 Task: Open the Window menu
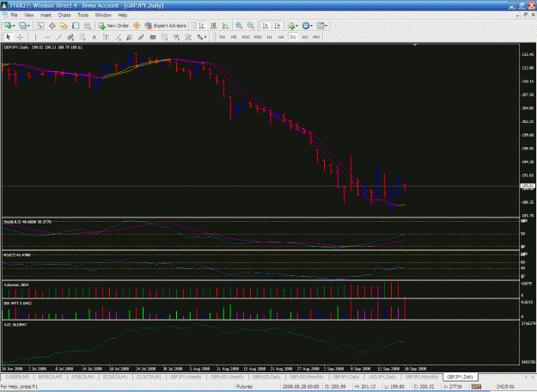(103, 15)
